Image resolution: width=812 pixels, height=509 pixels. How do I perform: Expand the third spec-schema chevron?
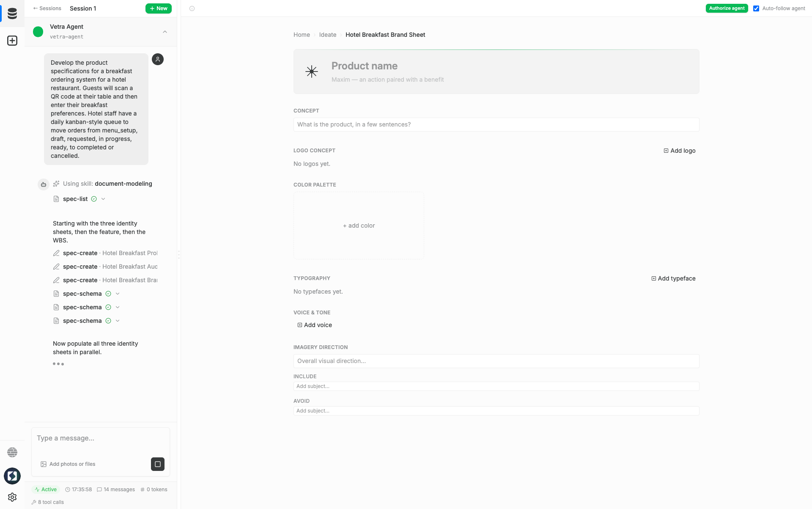pyautogui.click(x=118, y=321)
